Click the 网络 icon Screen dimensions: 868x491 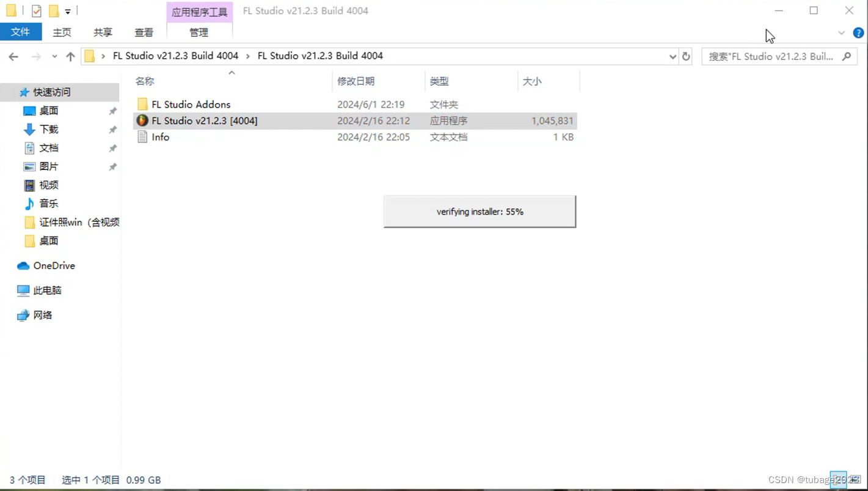tap(23, 316)
